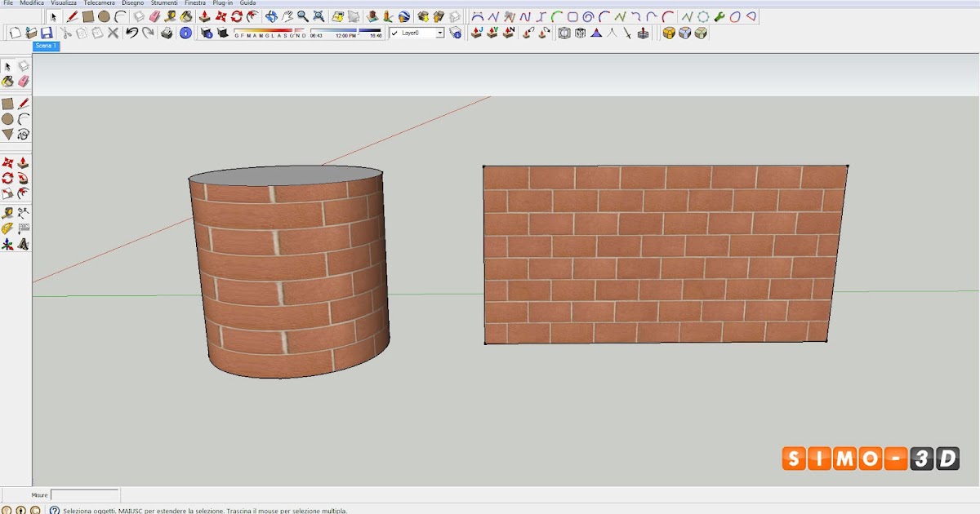Viewport: 980px width, 514px height.
Task: Click the Print icon in toolbar
Action: 167,33
